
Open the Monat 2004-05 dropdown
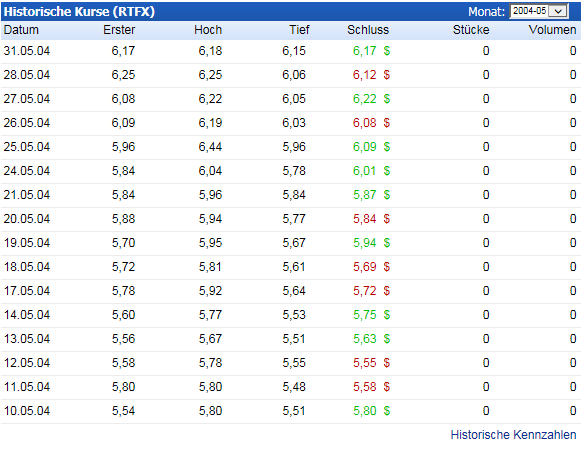coord(539,11)
